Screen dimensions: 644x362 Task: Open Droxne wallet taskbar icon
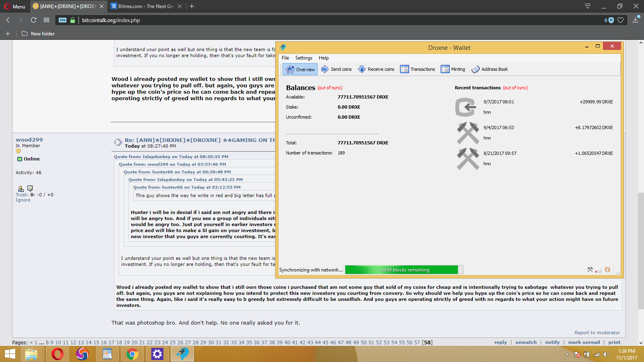coord(183,354)
